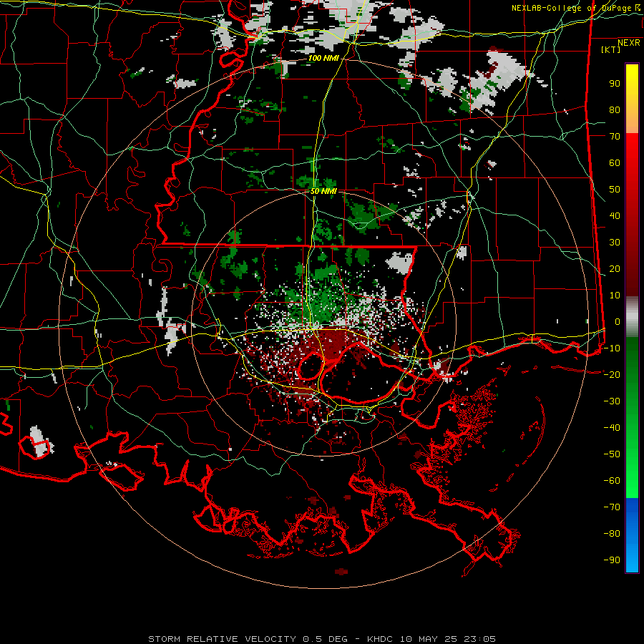This screenshot has width=644, height=644.
Task: Click the "50 NMI" range ring label
Action: (x=323, y=191)
